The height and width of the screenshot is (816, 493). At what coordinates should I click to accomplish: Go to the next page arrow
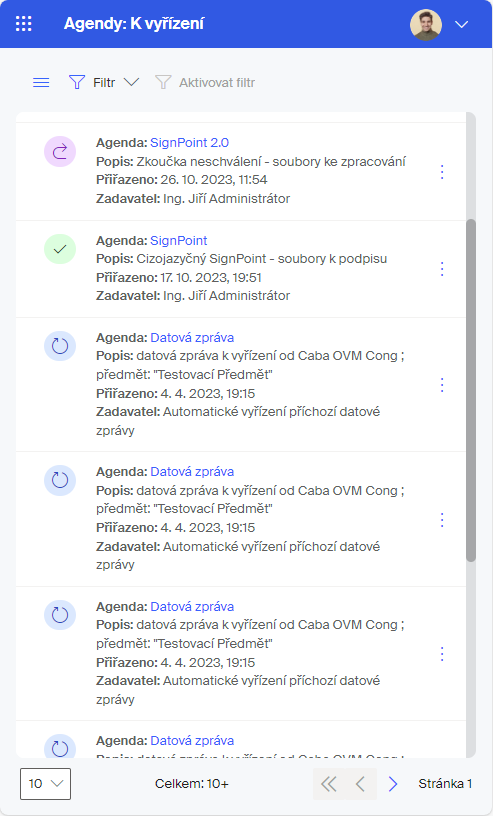[393, 784]
